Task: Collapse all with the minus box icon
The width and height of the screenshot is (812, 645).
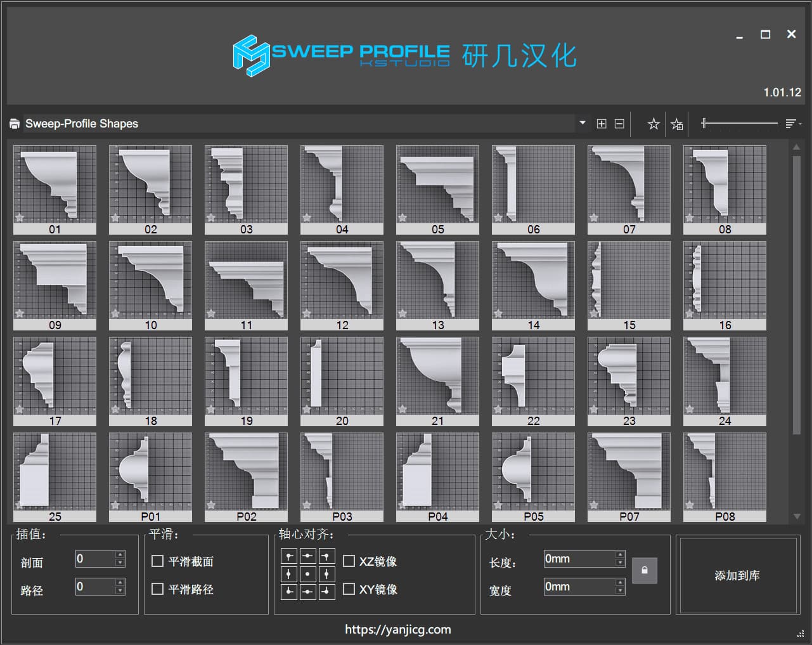Action: coord(619,124)
